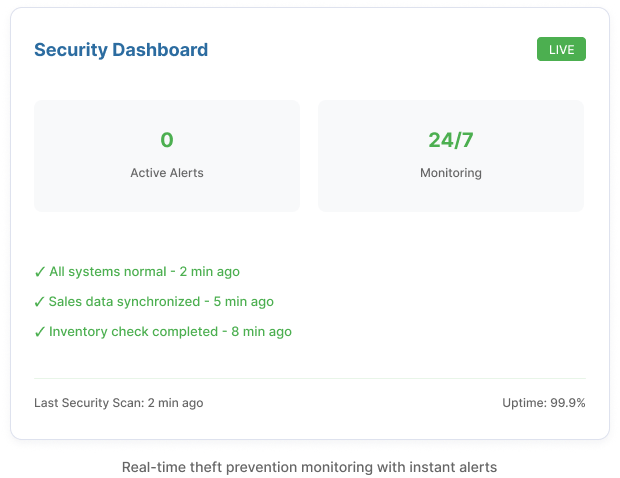Click the Uptime 99.9% indicator
Image resolution: width=620 pixels, height=478 pixels.
[543, 403]
